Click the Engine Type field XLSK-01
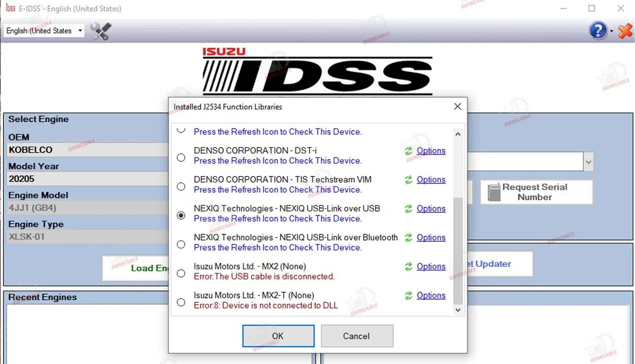 [88, 237]
